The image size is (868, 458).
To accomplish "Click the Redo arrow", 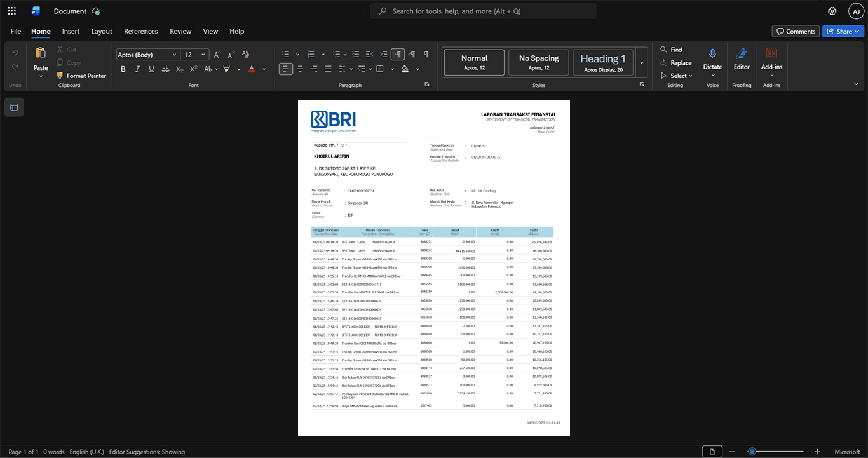I will tap(15, 67).
